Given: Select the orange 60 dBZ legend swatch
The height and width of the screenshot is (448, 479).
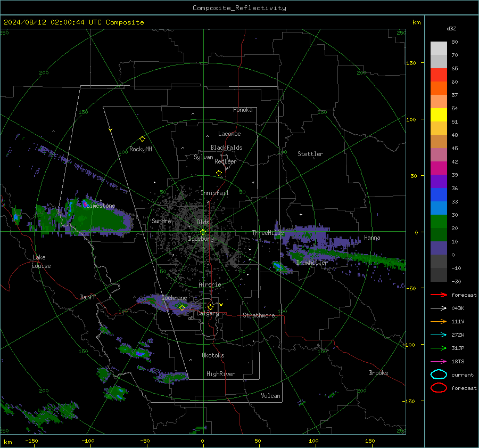Looking at the screenshot, I should pos(439,88).
